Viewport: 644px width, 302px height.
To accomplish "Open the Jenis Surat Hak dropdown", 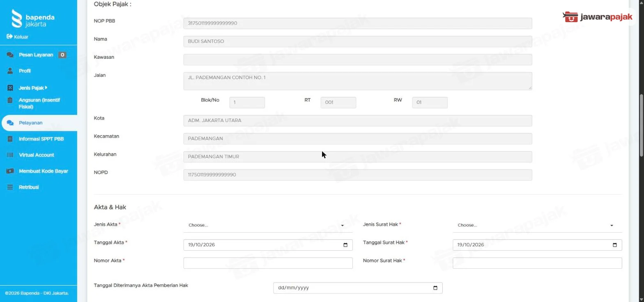I will coord(537,225).
